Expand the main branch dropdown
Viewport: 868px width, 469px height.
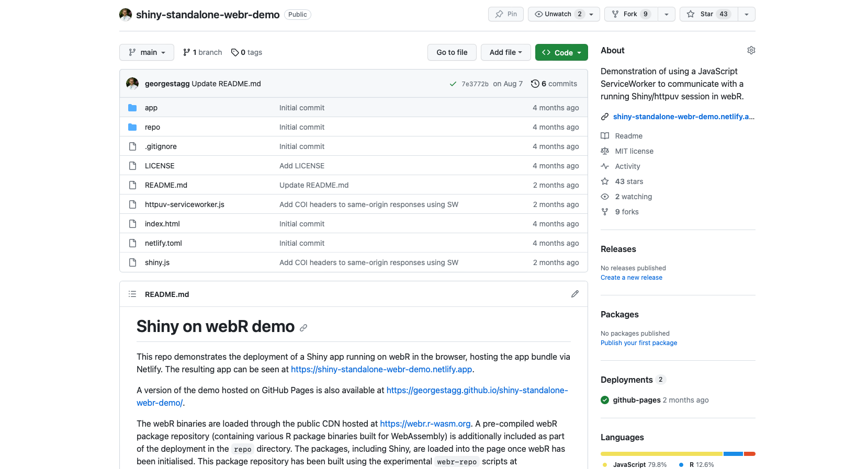146,52
